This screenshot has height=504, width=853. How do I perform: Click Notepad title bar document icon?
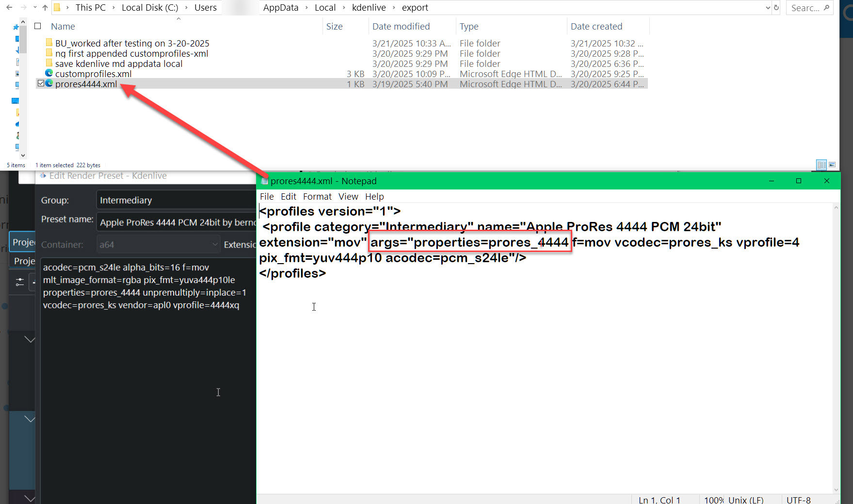coord(264,181)
